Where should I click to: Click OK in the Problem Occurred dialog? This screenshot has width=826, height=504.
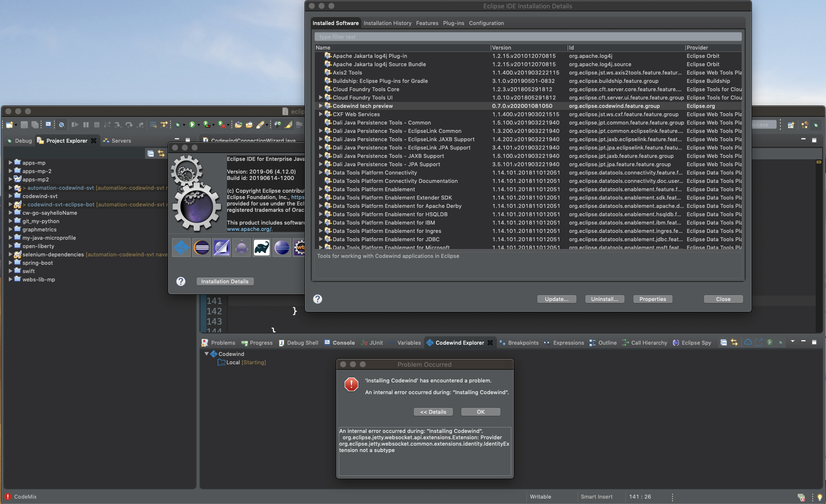pyautogui.click(x=480, y=412)
